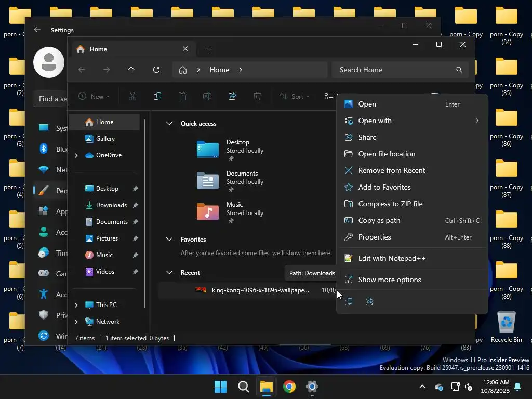Click the Settings user avatar picture
This screenshot has width=532, height=399.
coord(49,62)
